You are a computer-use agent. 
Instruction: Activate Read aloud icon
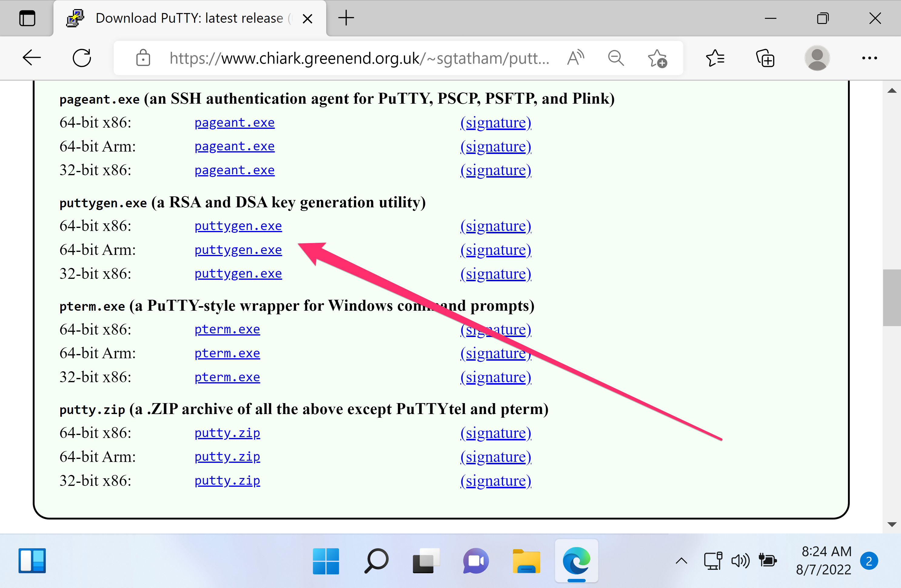[x=576, y=58]
